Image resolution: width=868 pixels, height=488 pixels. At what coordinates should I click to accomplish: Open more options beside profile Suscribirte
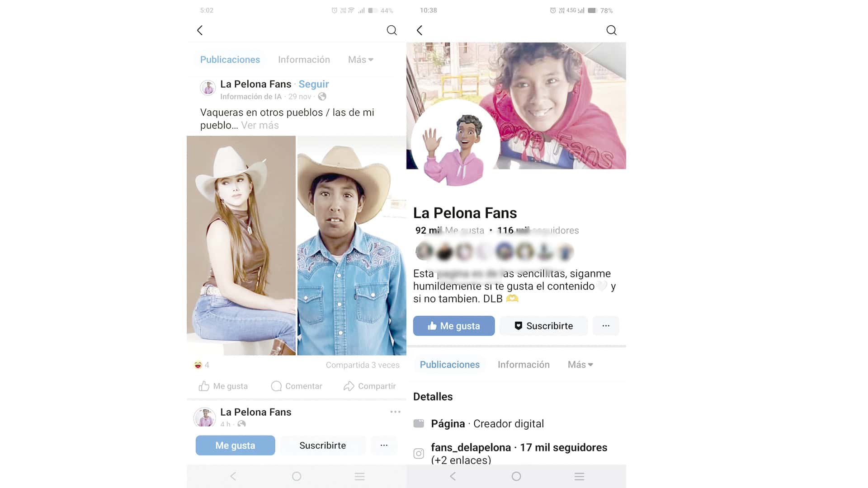(606, 326)
